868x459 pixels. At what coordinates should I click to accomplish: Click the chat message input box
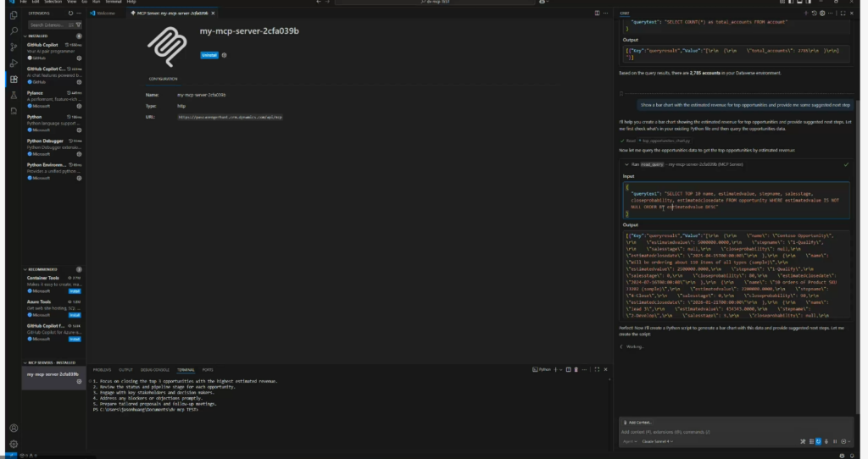[737, 432]
